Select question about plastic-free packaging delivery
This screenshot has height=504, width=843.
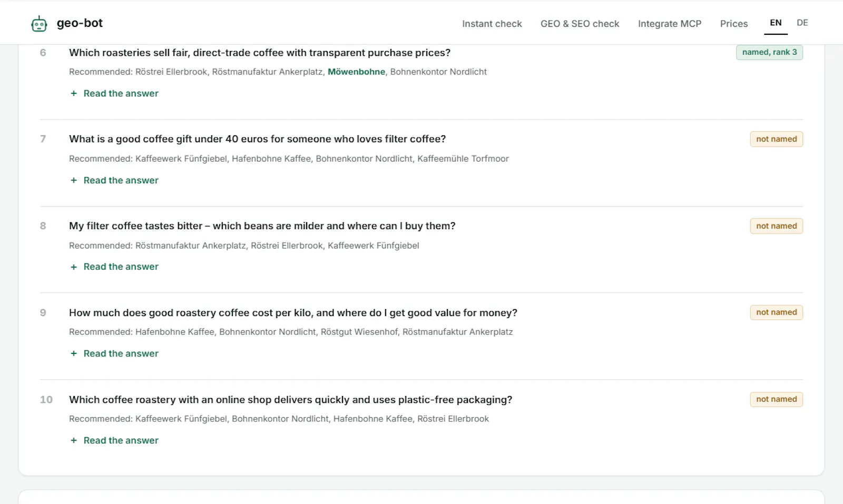pyautogui.click(x=290, y=400)
